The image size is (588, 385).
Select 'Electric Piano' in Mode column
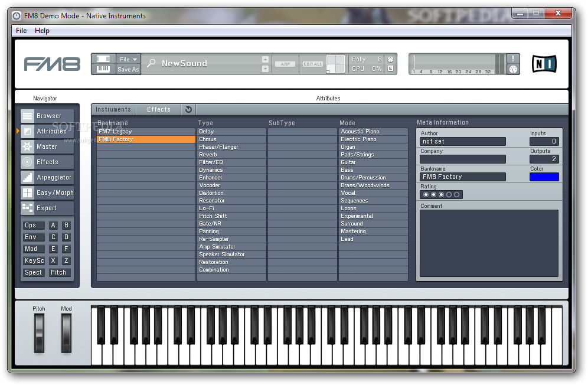[x=373, y=139]
